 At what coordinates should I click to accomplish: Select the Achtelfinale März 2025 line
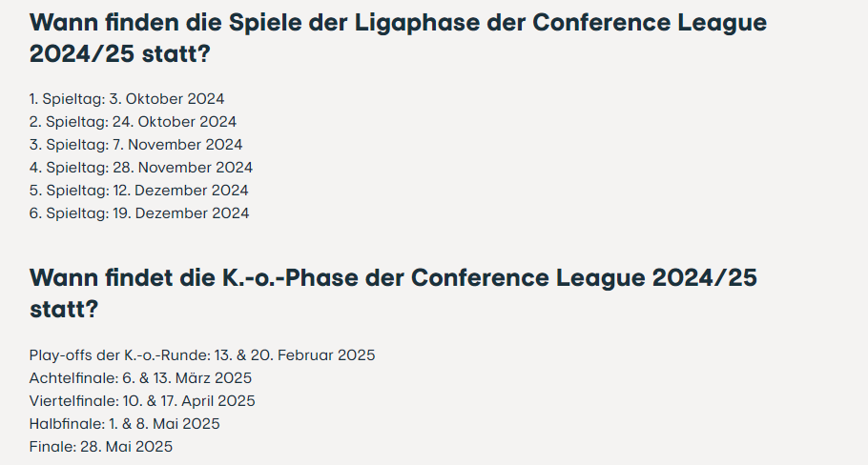[x=140, y=378]
